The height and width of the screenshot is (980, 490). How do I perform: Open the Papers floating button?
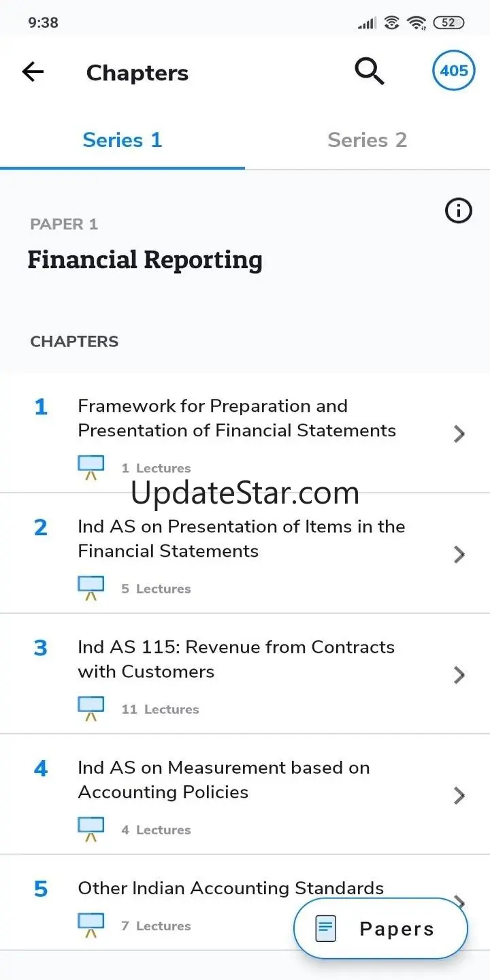pos(381,929)
